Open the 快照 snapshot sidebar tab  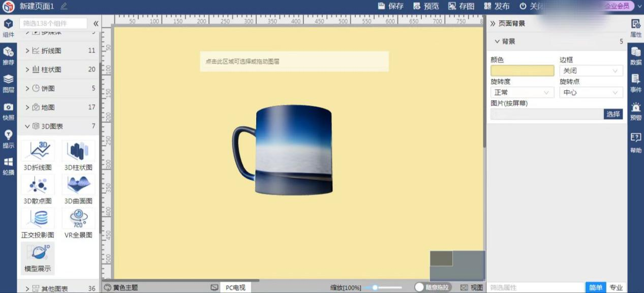point(8,111)
